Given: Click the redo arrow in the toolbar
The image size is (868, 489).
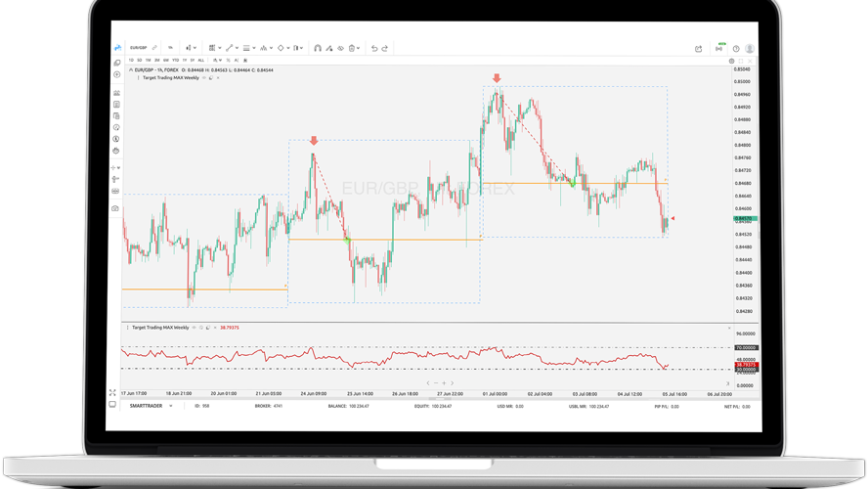Looking at the screenshot, I should (385, 48).
